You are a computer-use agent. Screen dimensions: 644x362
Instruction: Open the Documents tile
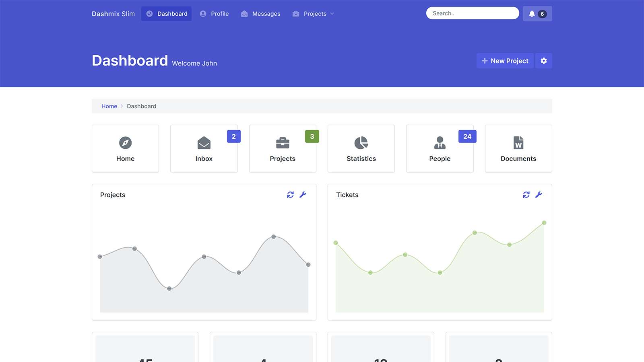click(518, 148)
